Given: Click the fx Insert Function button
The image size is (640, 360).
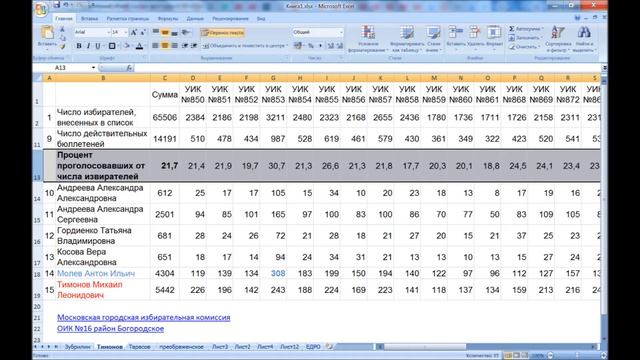Looking at the screenshot, I should point(129,68).
